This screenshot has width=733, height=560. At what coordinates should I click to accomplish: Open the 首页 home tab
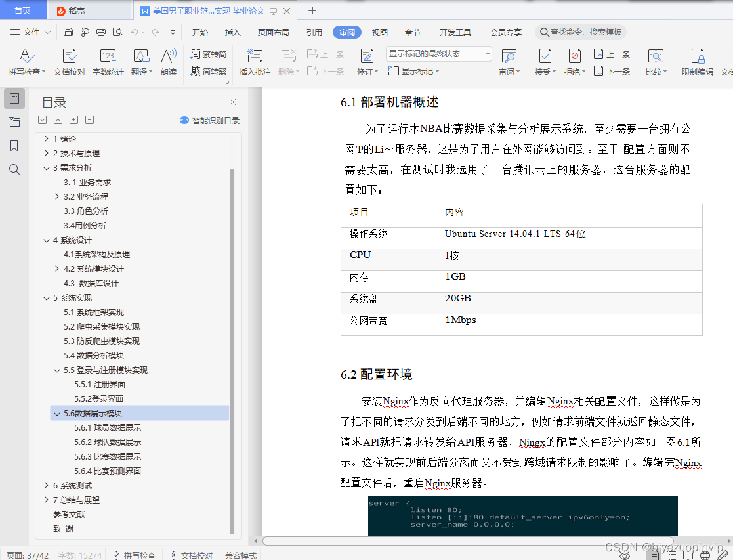point(23,11)
